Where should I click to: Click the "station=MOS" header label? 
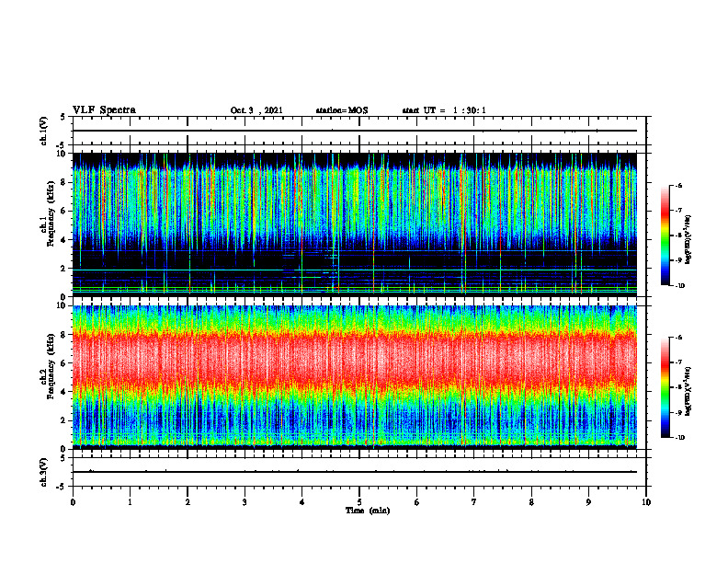[x=342, y=110]
